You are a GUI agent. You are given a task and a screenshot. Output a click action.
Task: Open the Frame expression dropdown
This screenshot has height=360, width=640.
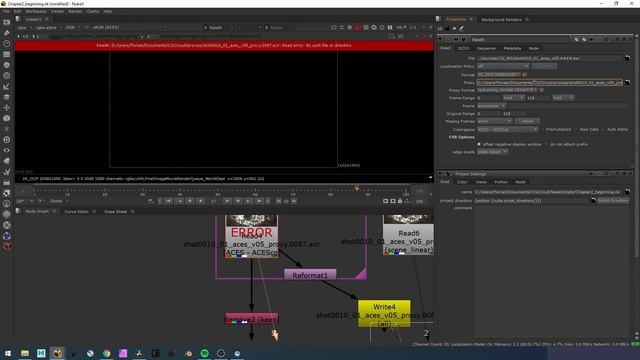click(491, 106)
